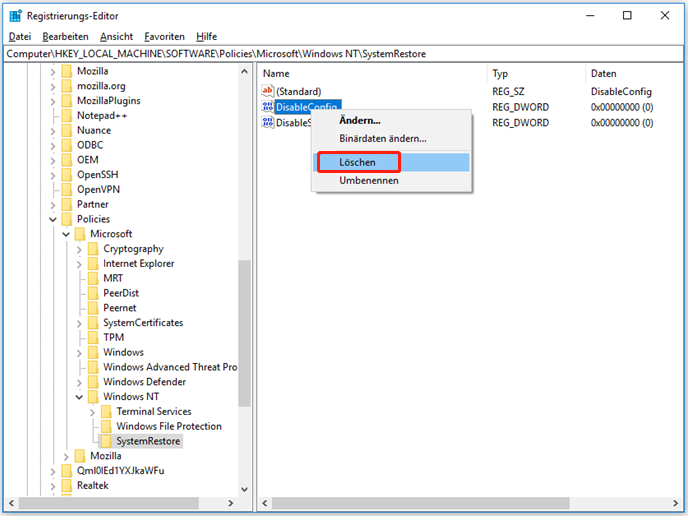Image resolution: width=688 pixels, height=516 pixels.
Task: Expand the Terminal Services tree node
Action: point(93,412)
